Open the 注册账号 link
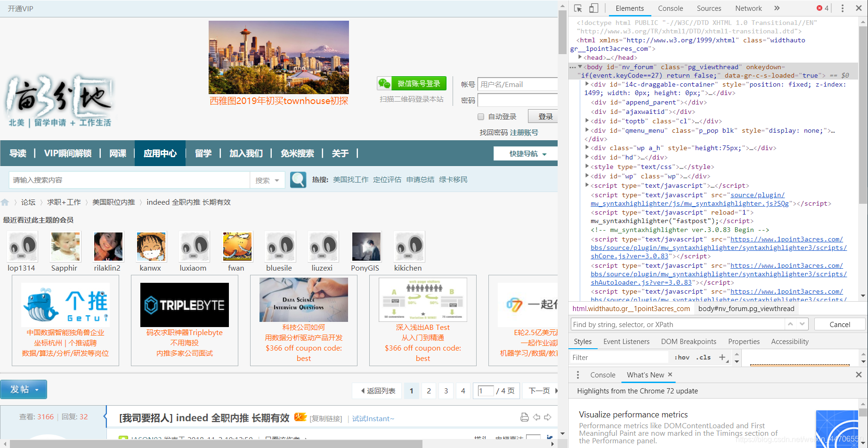Image resolution: width=868 pixels, height=448 pixels. click(x=524, y=133)
